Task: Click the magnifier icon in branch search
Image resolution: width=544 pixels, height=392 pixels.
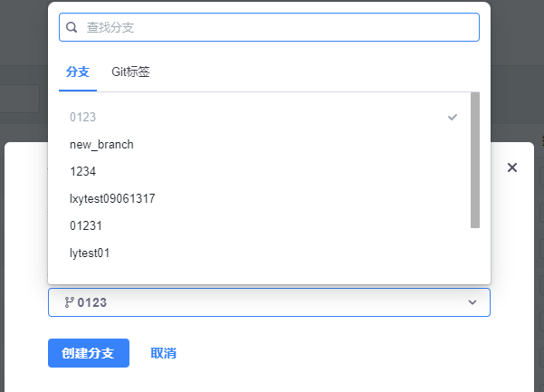Action: pos(72,27)
